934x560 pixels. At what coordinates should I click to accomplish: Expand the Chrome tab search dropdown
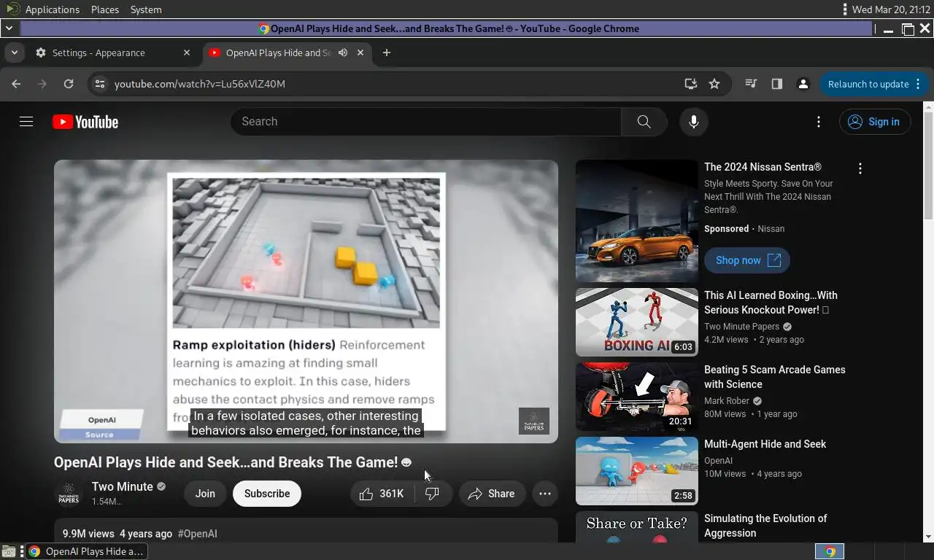[14, 52]
